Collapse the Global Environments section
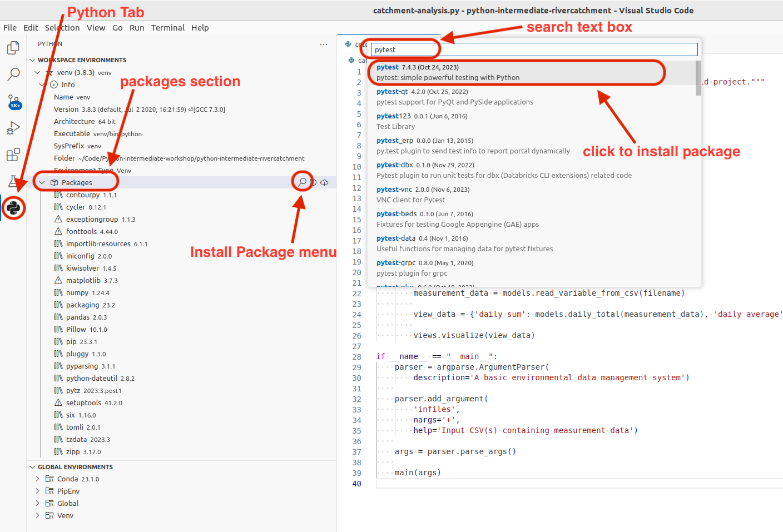The width and height of the screenshot is (783, 532). tap(32, 467)
